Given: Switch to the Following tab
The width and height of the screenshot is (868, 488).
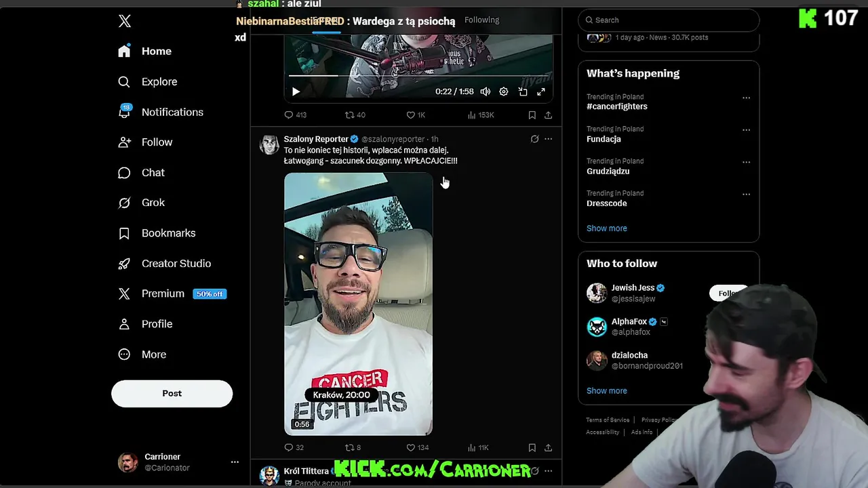Looking at the screenshot, I should coord(481,20).
